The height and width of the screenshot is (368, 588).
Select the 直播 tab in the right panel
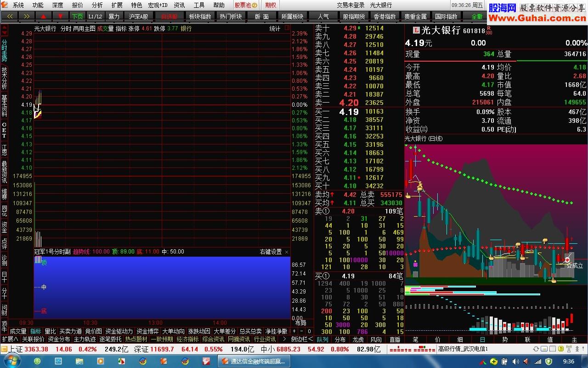395,339
